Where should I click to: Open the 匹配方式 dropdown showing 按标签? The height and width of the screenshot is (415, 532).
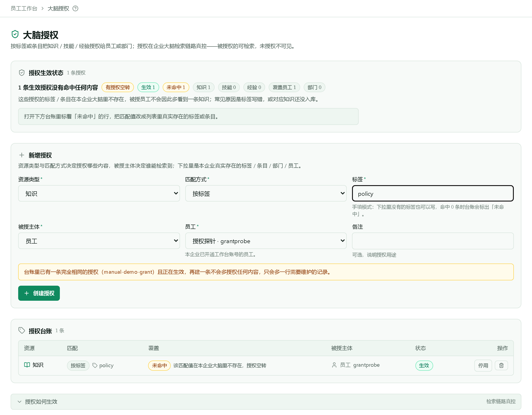[x=266, y=194]
